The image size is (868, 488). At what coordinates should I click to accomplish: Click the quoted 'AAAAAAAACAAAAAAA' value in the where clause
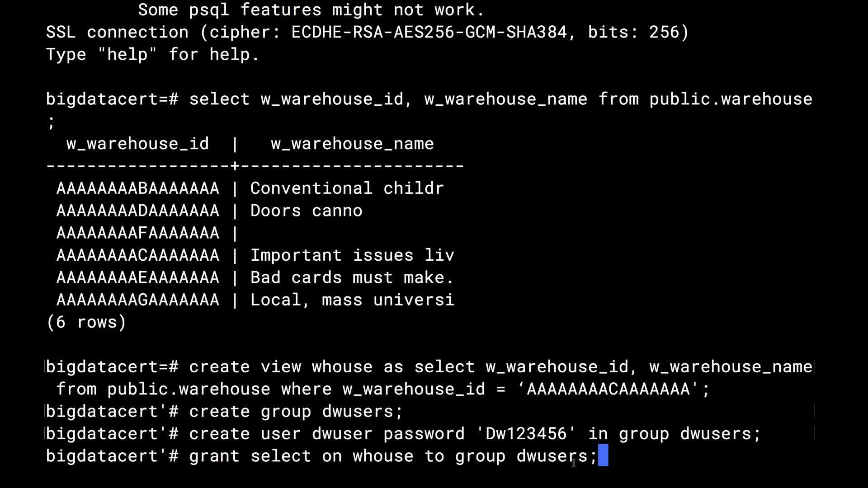coord(608,389)
